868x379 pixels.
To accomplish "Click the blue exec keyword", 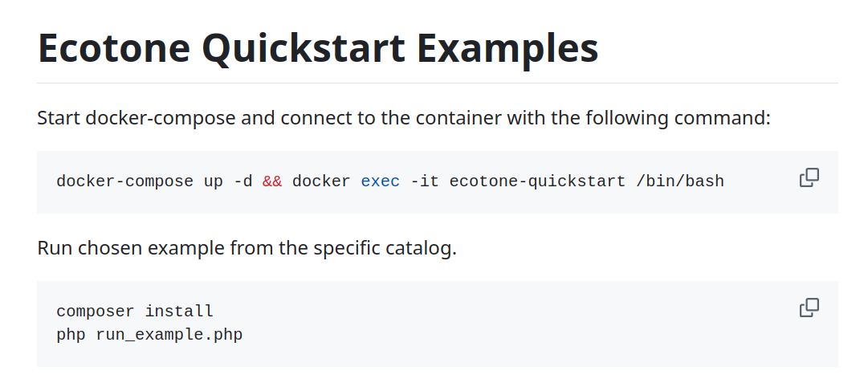I will click(x=380, y=181).
